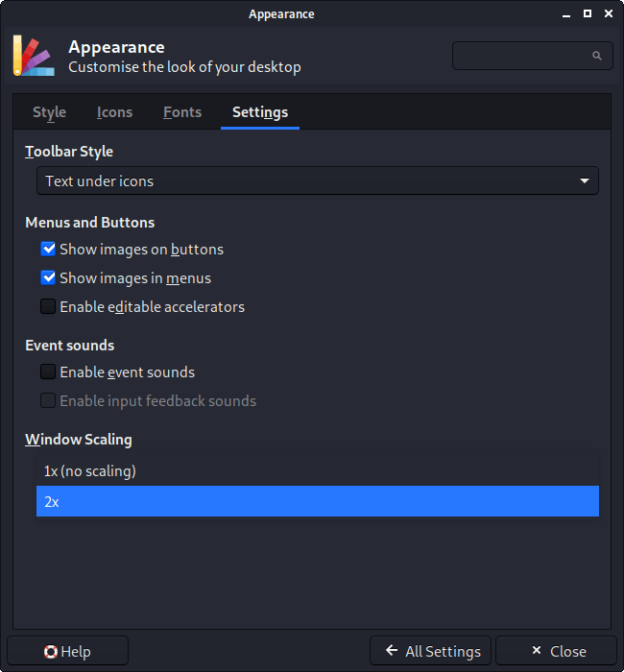Enable editable accelerators checkbox

pyautogui.click(x=49, y=307)
